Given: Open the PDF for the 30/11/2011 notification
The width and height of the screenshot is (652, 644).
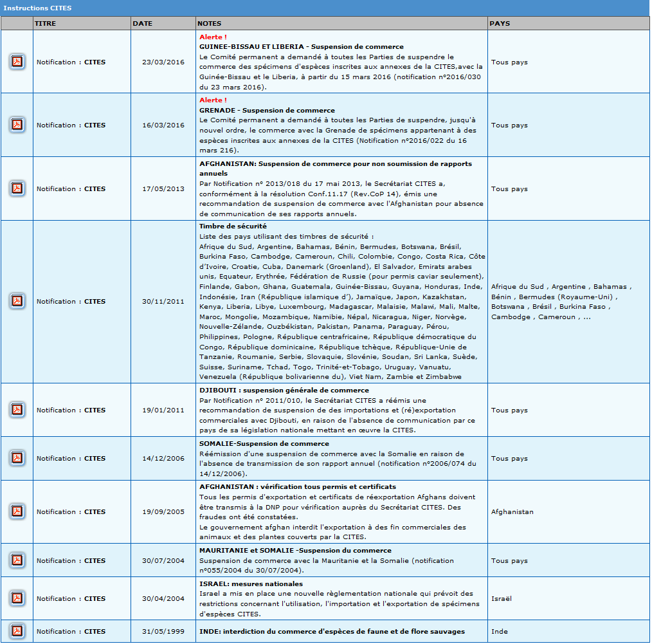Looking at the screenshot, I should (17, 301).
